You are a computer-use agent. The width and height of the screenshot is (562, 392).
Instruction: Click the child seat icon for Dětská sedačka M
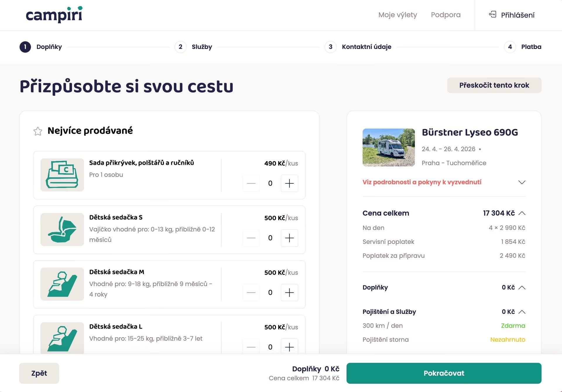pyautogui.click(x=62, y=284)
